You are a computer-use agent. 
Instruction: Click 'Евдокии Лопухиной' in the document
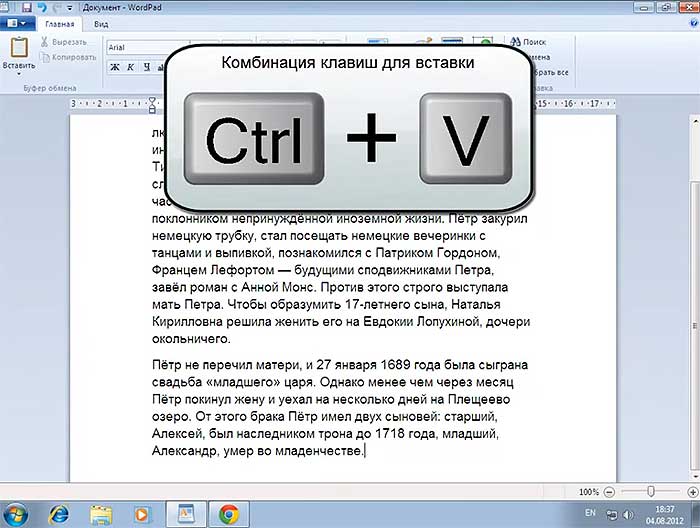pos(421,321)
